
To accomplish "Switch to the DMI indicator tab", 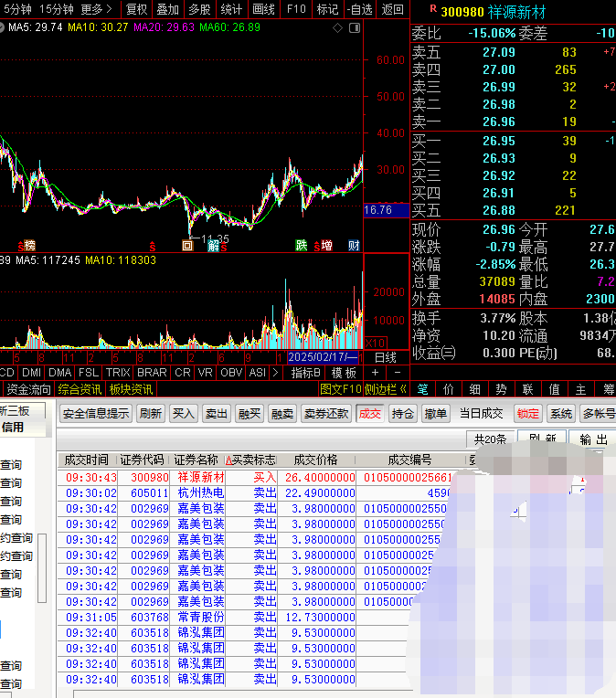I will coord(31,372).
